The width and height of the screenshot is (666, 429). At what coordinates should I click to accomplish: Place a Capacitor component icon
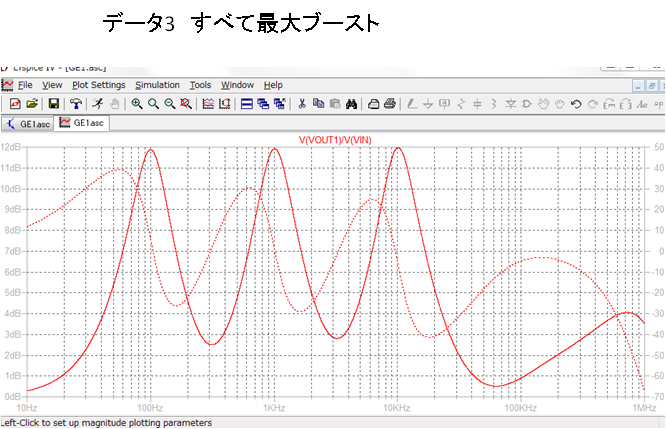477,104
